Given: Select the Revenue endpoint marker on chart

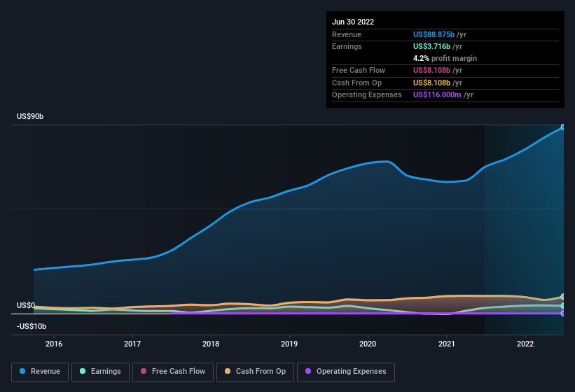Looking at the screenshot, I should pyautogui.click(x=563, y=127).
